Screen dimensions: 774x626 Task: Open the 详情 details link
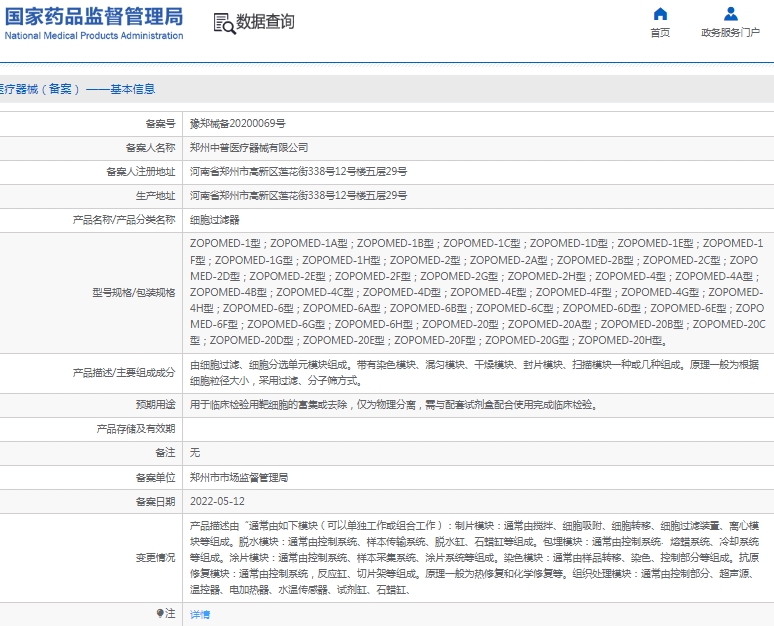[x=200, y=614]
